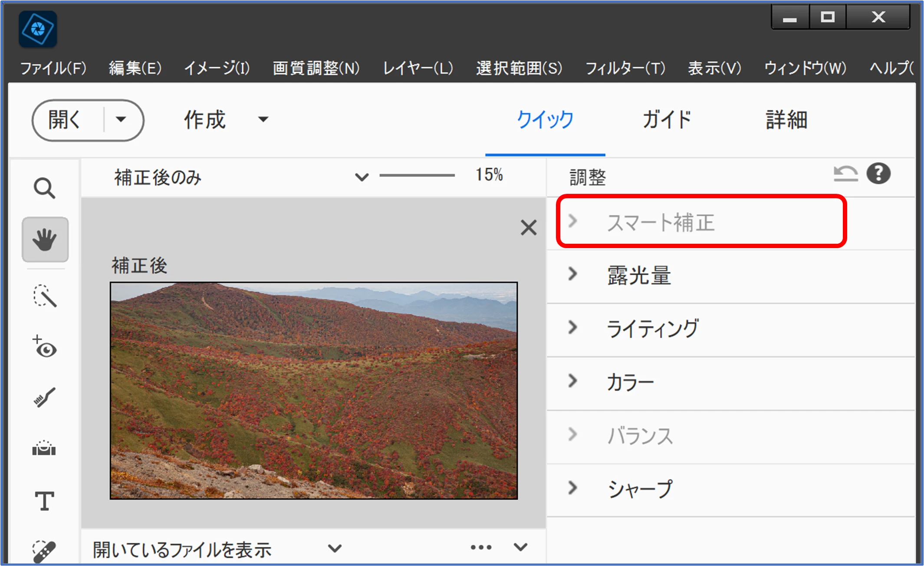Click the reset adjustments arrow icon

click(x=845, y=174)
